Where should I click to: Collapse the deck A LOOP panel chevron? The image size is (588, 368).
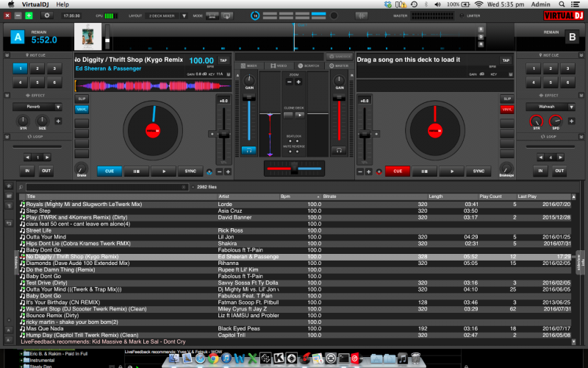click(x=7, y=137)
